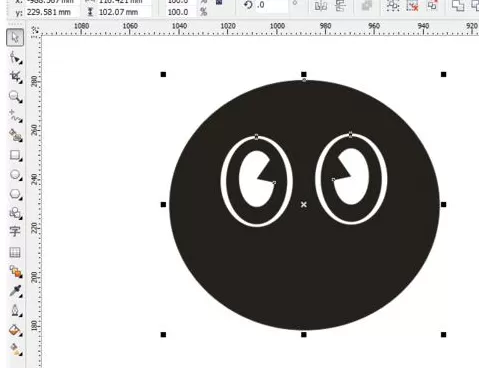Image resolution: width=479 pixels, height=368 pixels.
Task: Select the Rectangle tool
Action: (x=15, y=155)
